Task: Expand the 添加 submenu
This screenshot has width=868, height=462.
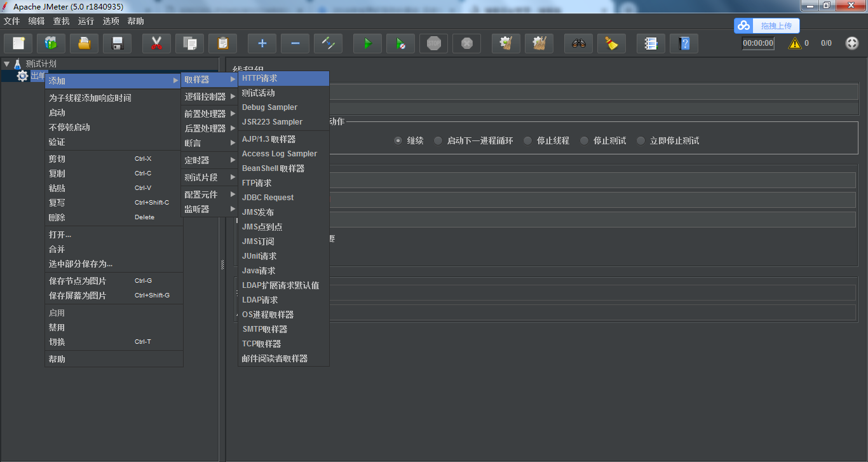Action: tap(113, 81)
